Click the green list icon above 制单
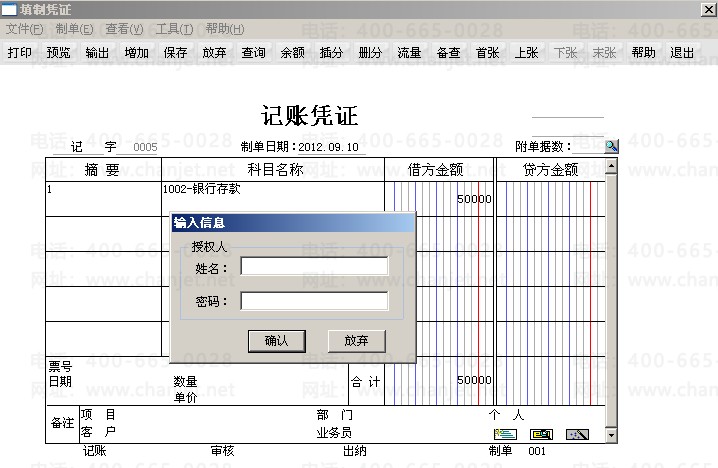The image size is (718, 468). pos(506,434)
